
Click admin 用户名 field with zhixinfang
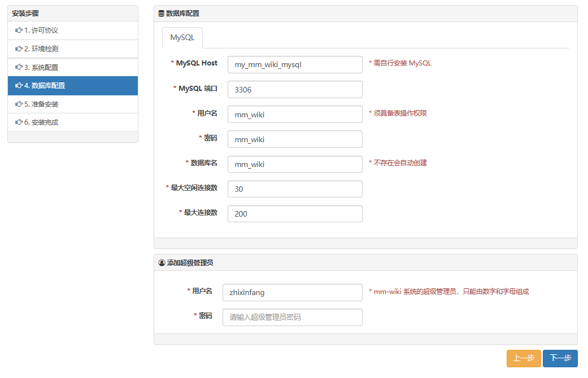292,292
